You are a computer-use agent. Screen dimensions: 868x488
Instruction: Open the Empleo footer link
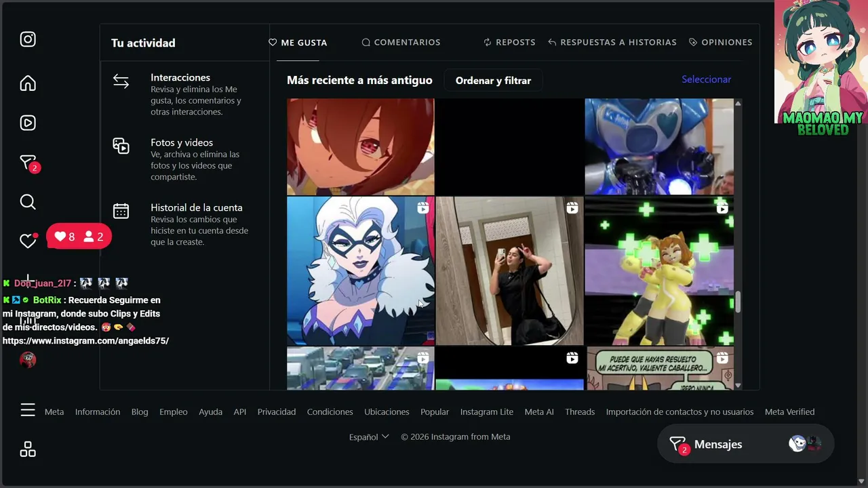(174, 412)
